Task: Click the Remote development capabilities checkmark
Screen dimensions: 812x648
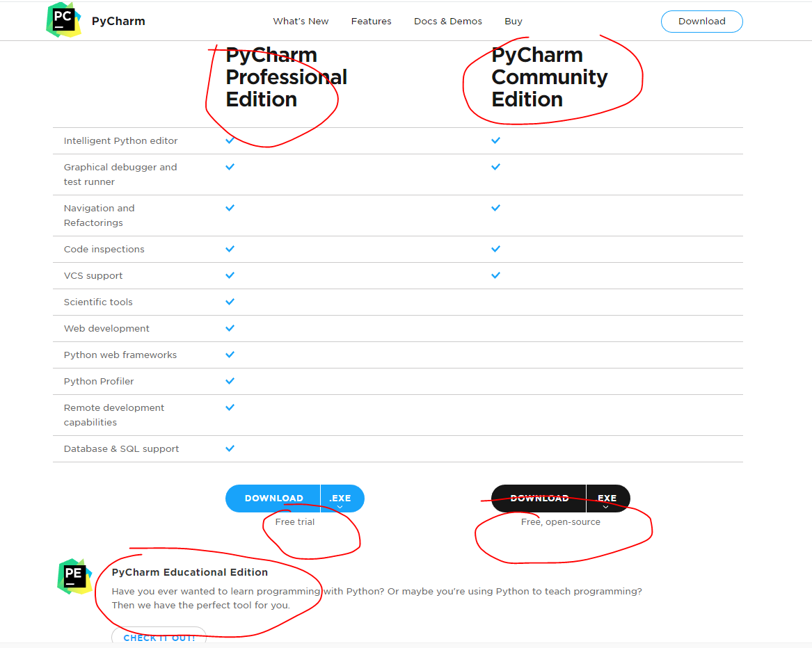Action: 230,407
